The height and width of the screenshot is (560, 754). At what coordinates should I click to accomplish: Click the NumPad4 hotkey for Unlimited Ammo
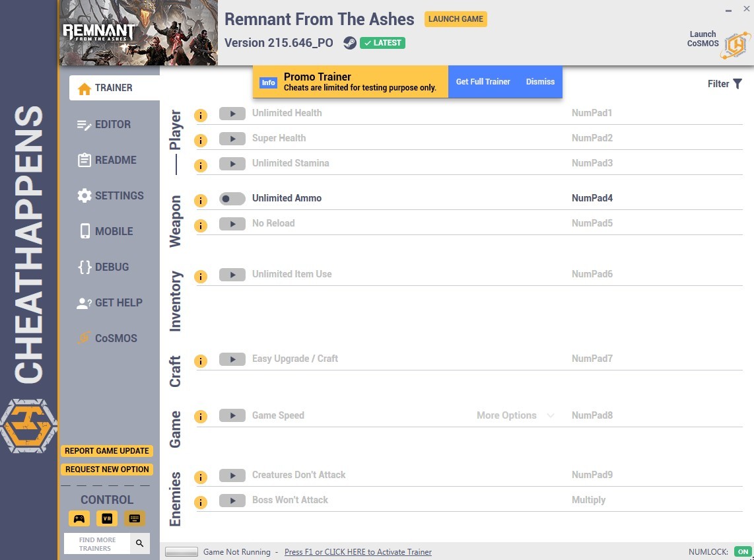point(592,198)
